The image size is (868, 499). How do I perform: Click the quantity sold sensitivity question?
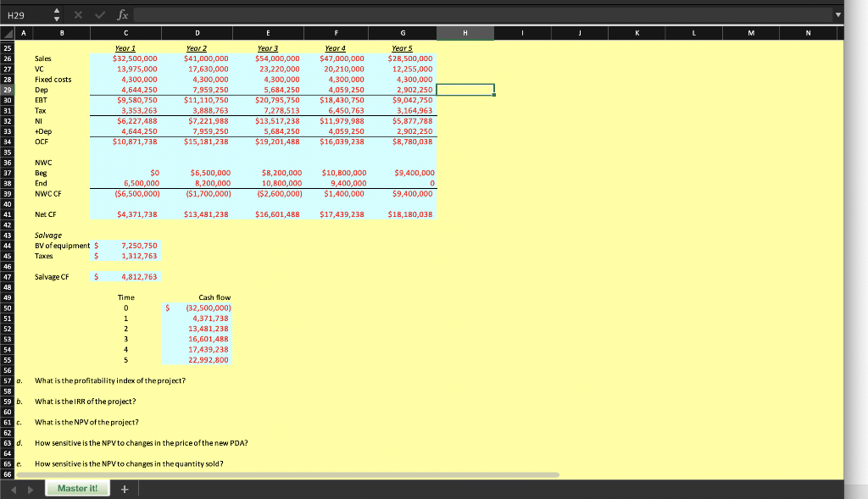click(x=129, y=464)
